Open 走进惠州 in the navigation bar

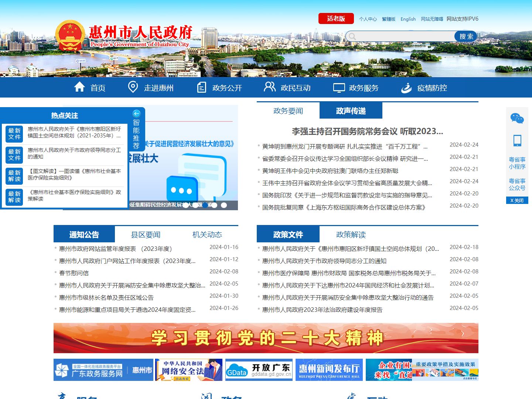click(x=159, y=88)
